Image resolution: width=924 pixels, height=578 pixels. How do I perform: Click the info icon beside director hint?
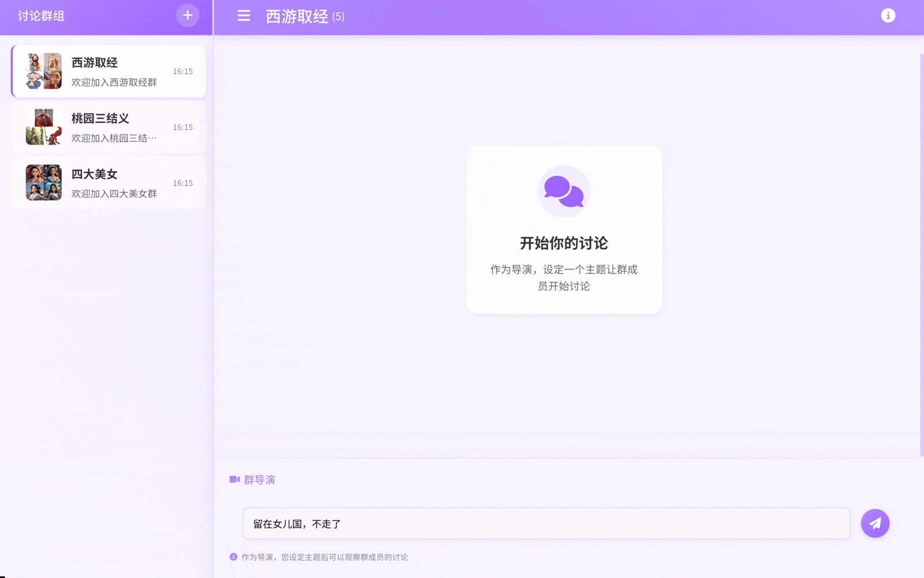point(233,557)
